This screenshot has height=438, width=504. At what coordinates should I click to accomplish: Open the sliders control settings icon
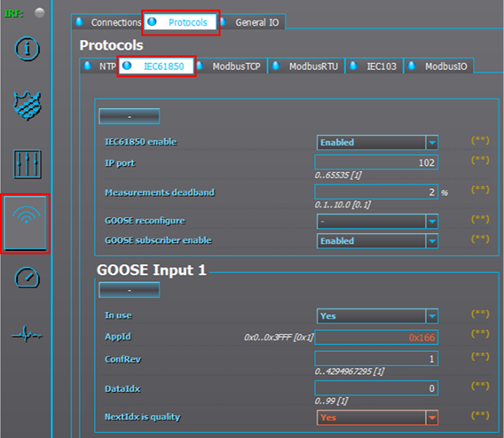27,164
